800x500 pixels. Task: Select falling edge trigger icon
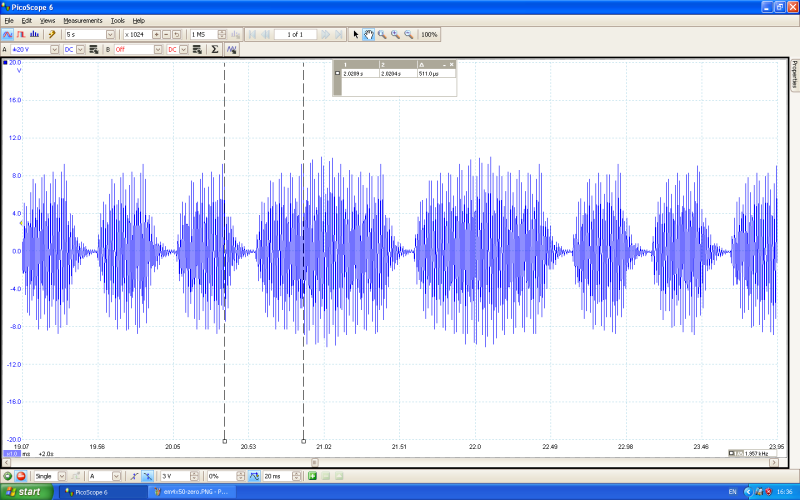[147, 476]
